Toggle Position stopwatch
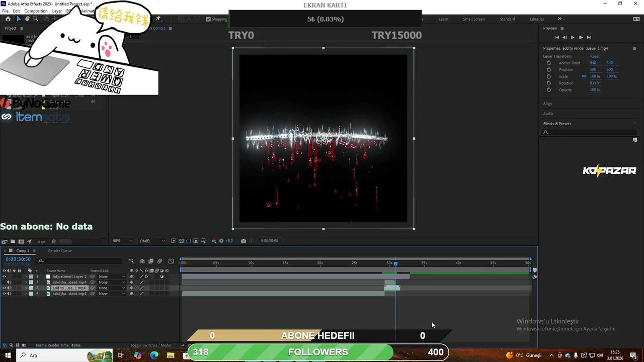Viewport: 644px width, 362px height. point(549,69)
